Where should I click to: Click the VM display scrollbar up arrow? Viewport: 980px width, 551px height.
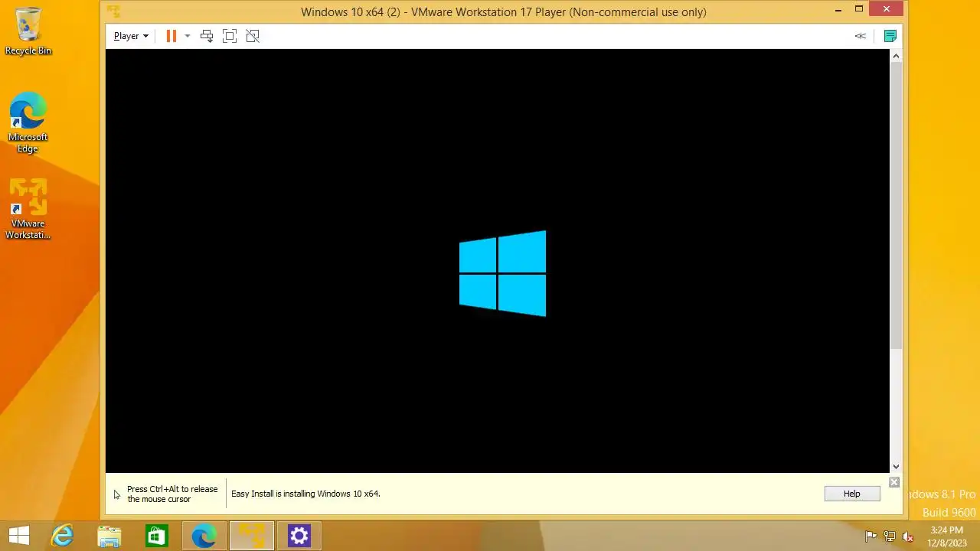tap(897, 56)
